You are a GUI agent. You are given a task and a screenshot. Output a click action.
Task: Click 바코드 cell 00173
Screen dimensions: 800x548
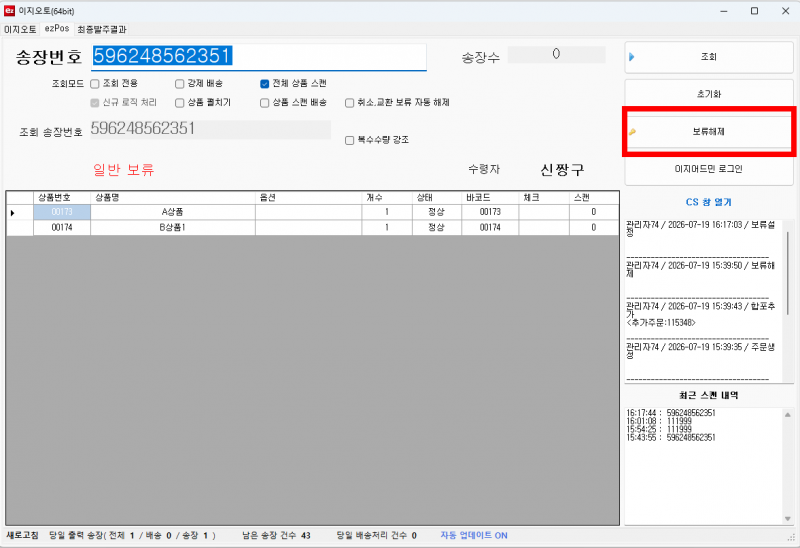coord(490,212)
